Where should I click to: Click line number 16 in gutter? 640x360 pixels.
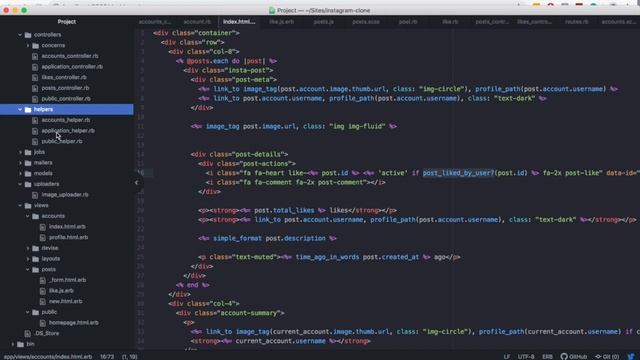point(141,173)
